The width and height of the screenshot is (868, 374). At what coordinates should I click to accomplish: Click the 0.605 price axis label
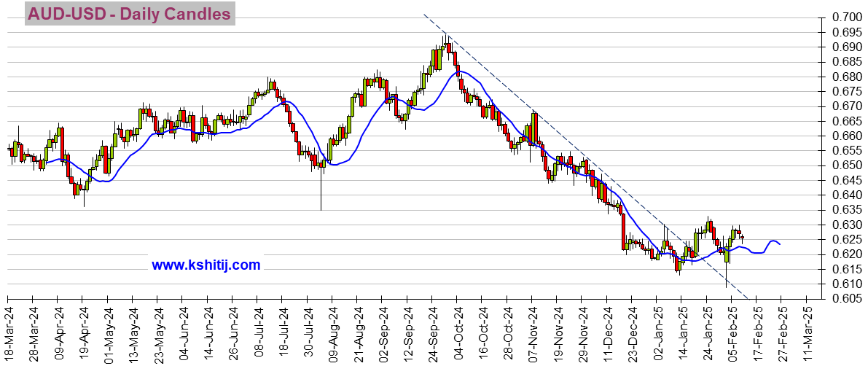843,299
